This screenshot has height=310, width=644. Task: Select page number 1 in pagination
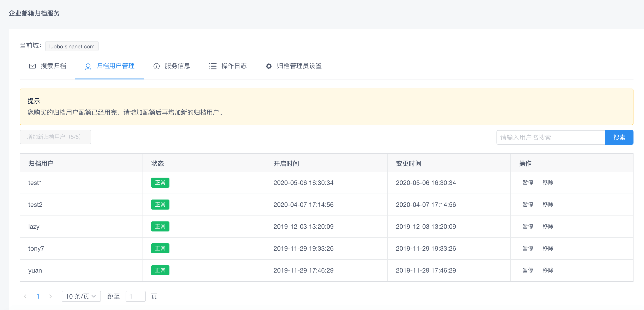[x=38, y=296]
